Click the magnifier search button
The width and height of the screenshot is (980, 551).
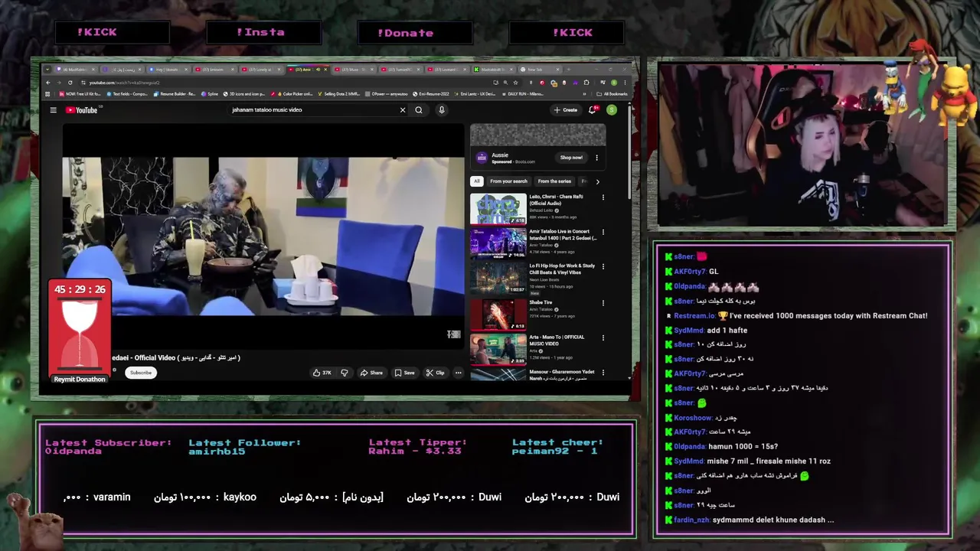click(419, 110)
